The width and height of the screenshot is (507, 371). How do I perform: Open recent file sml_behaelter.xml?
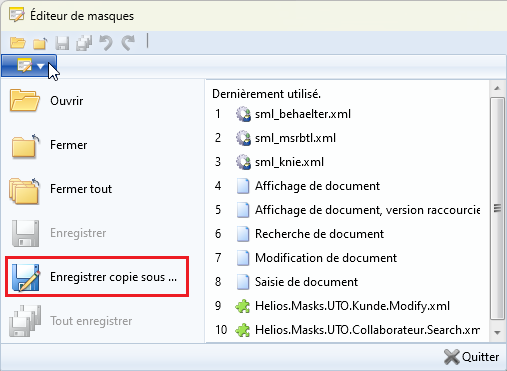(303, 114)
